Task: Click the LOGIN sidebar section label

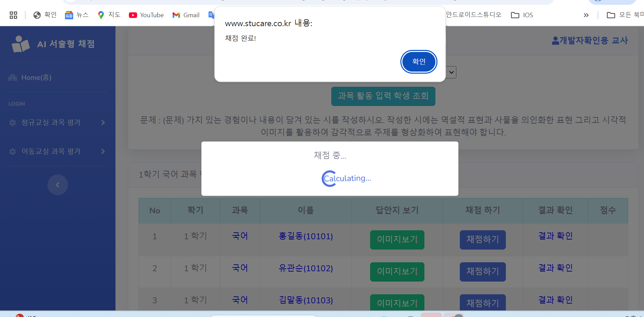Action: (16, 104)
